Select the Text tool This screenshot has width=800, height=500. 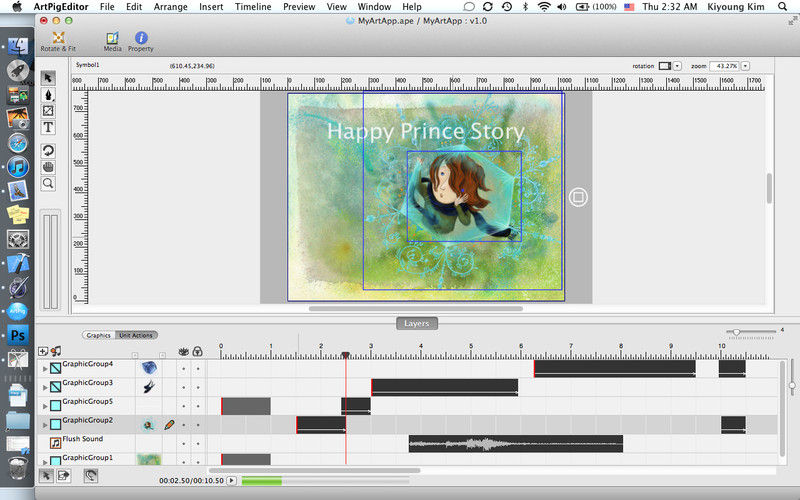[x=48, y=127]
